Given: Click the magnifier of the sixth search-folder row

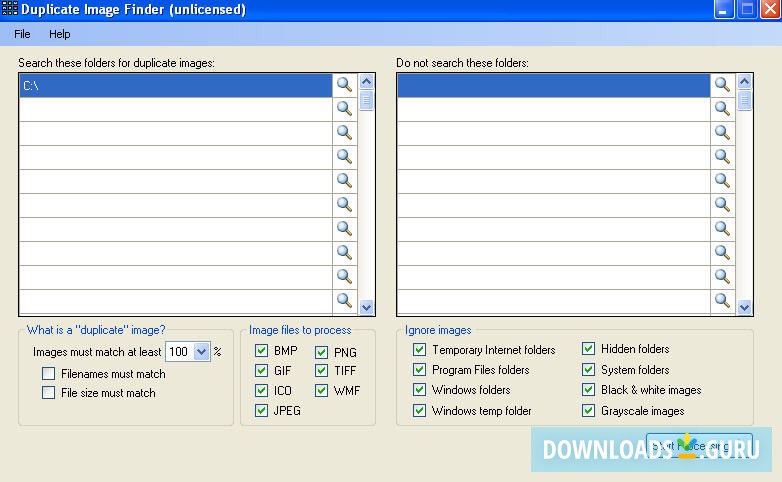Looking at the screenshot, I should pos(345,205).
